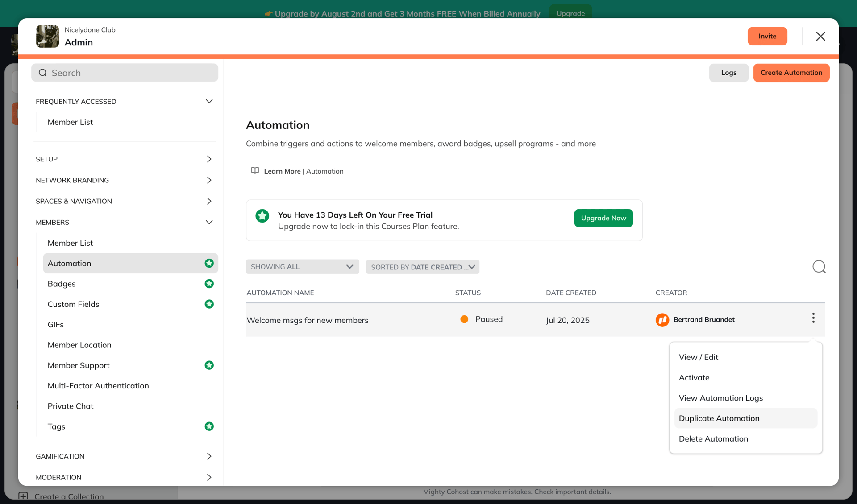Click the orange Paused status indicator
This screenshot has width=857, height=504.
[464, 319]
